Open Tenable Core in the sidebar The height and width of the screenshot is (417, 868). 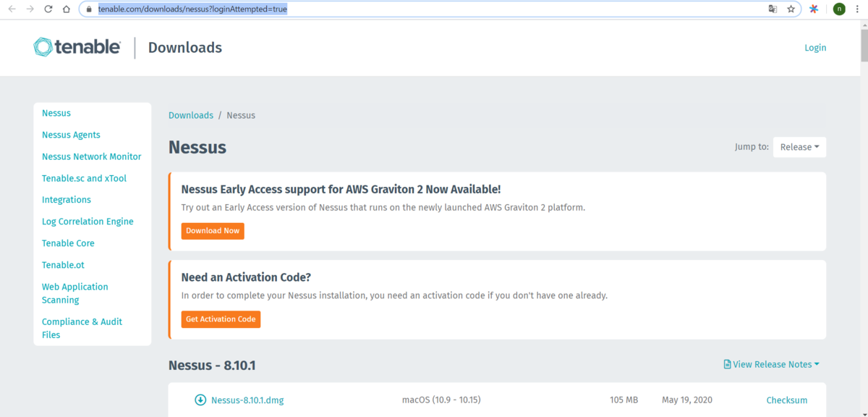tap(68, 243)
